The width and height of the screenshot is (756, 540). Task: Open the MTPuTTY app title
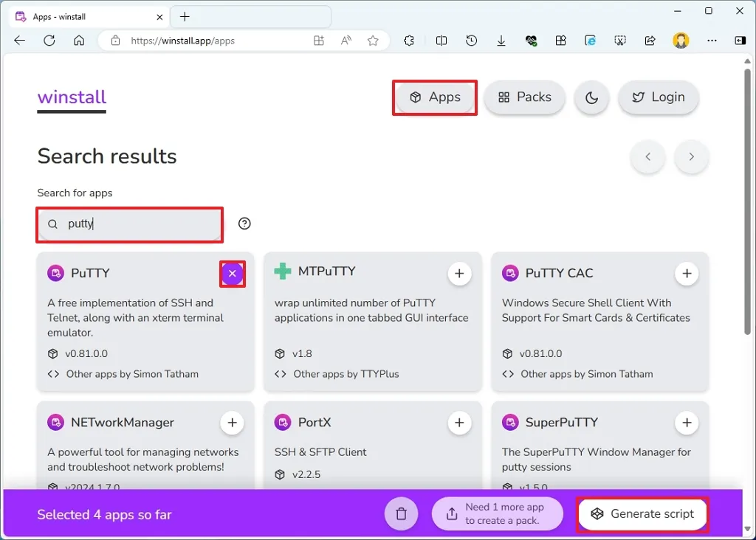click(x=326, y=271)
